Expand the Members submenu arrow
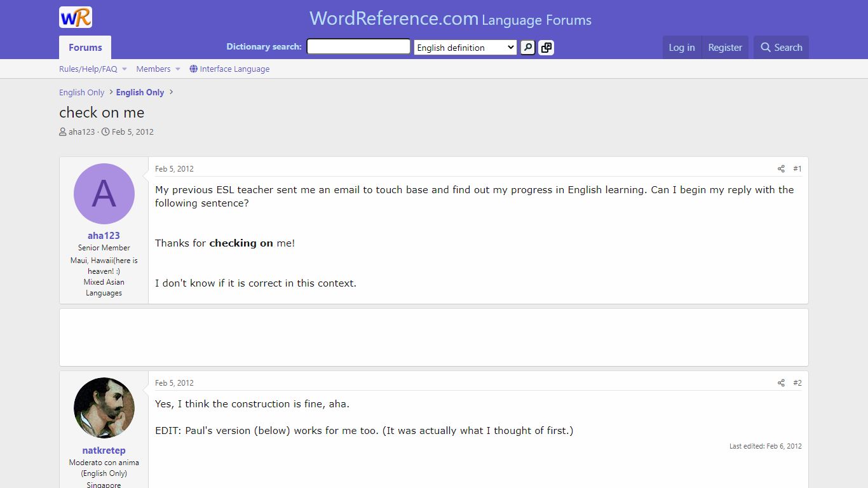Image resolution: width=868 pixels, height=488 pixels. [178, 69]
